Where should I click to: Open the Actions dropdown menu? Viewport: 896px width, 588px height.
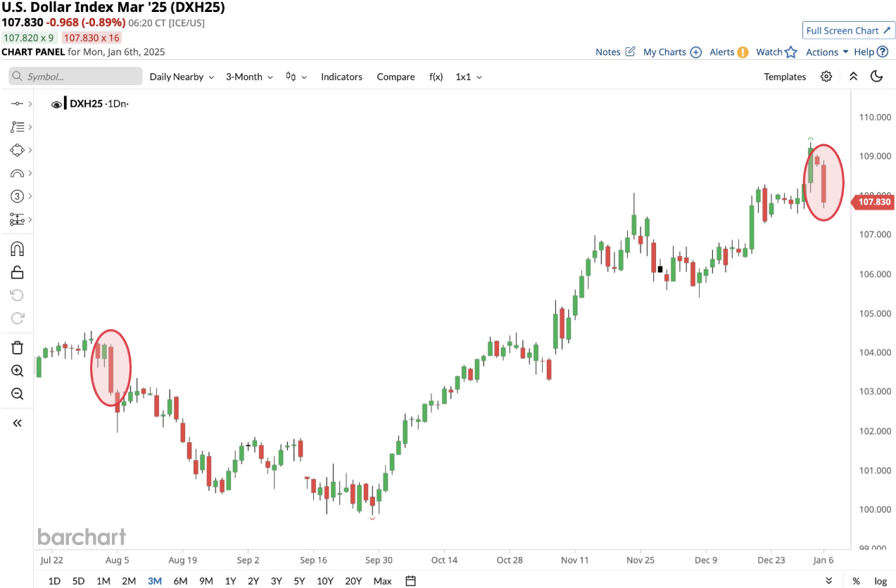(x=827, y=52)
